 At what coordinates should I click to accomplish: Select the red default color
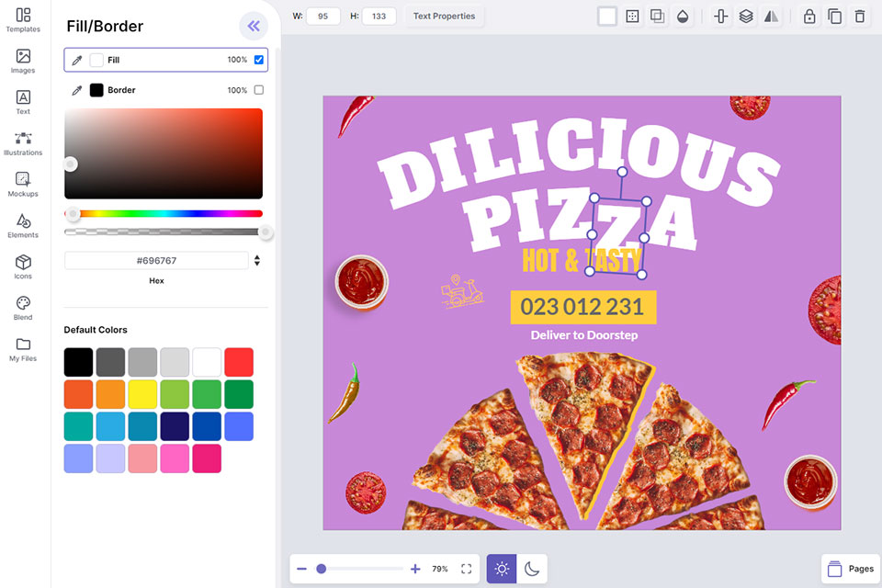click(239, 362)
